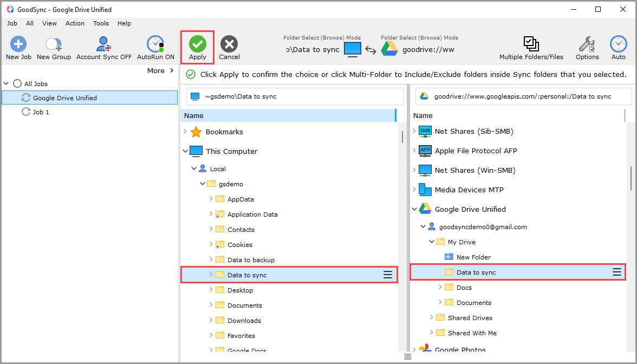Click the left-side computer monitor icon in toolbar
This screenshot has width=637, height=364.
[x=352, y=50]
